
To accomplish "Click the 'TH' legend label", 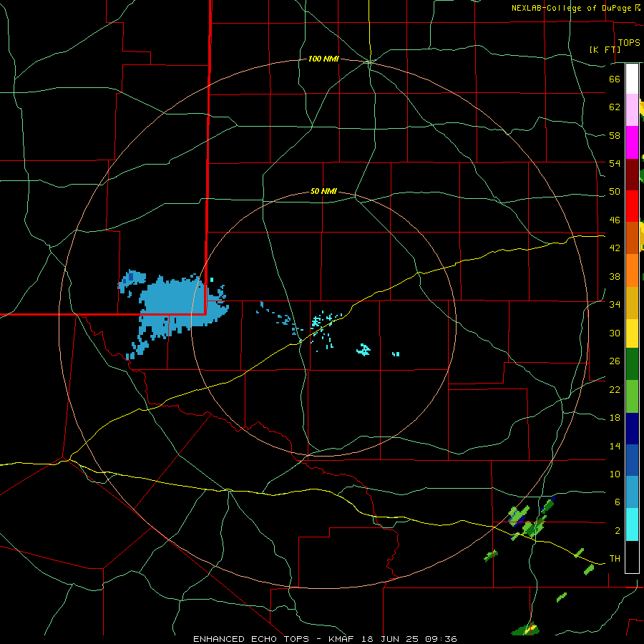I will [615, 558].
